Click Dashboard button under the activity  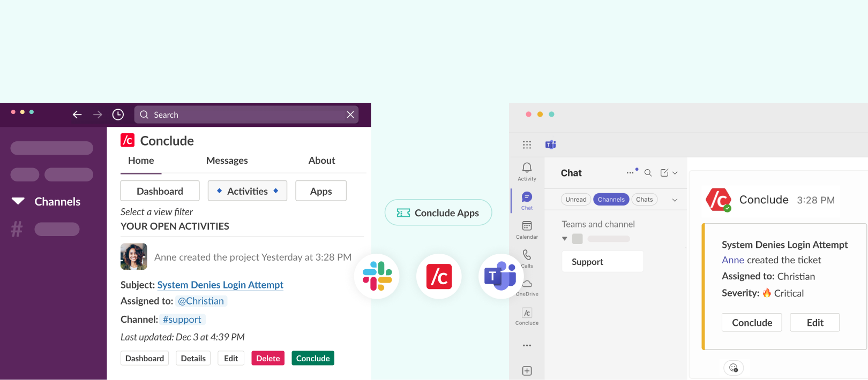[145, 358]
